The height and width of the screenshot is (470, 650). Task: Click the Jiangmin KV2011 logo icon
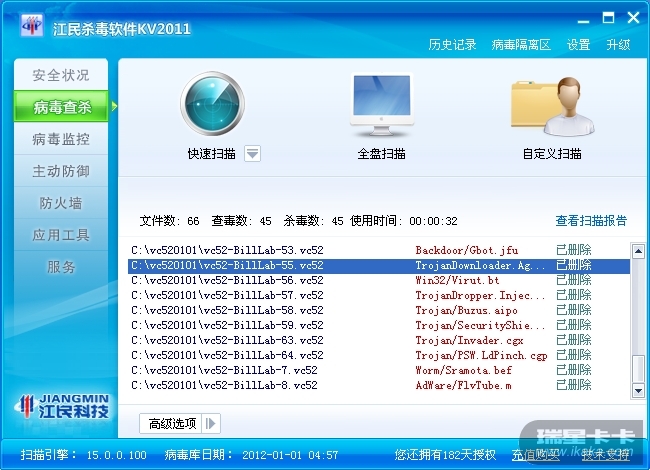click(x=32, y=26)
